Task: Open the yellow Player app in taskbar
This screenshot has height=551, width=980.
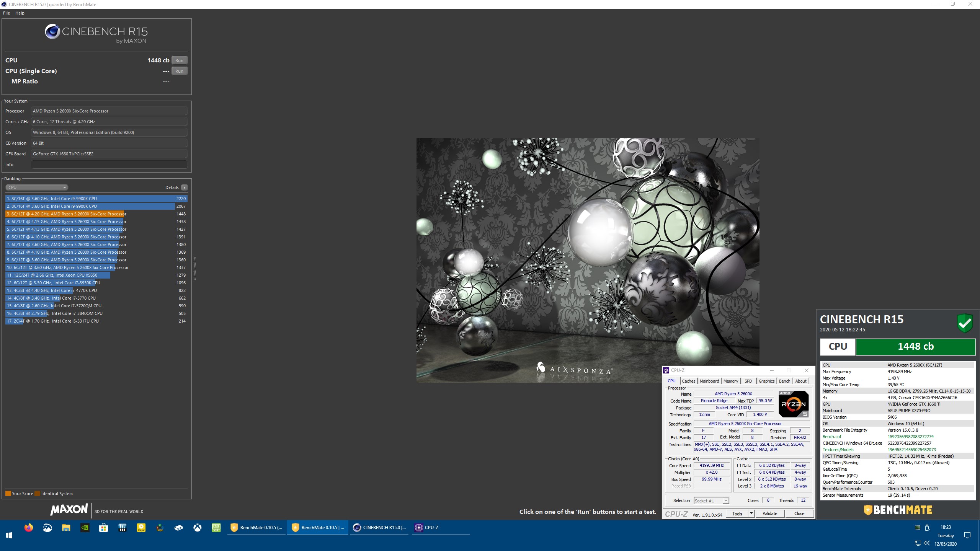Action: tap(141, 528)
